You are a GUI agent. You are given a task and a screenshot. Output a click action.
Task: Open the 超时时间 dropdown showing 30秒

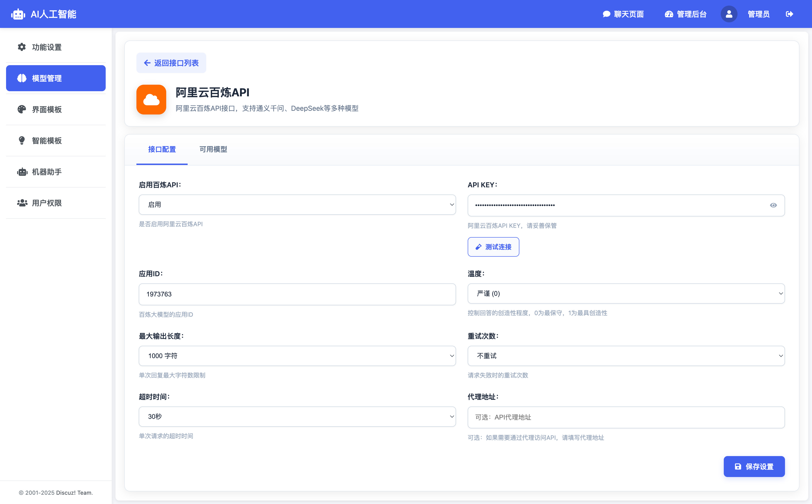click(297, 416)
